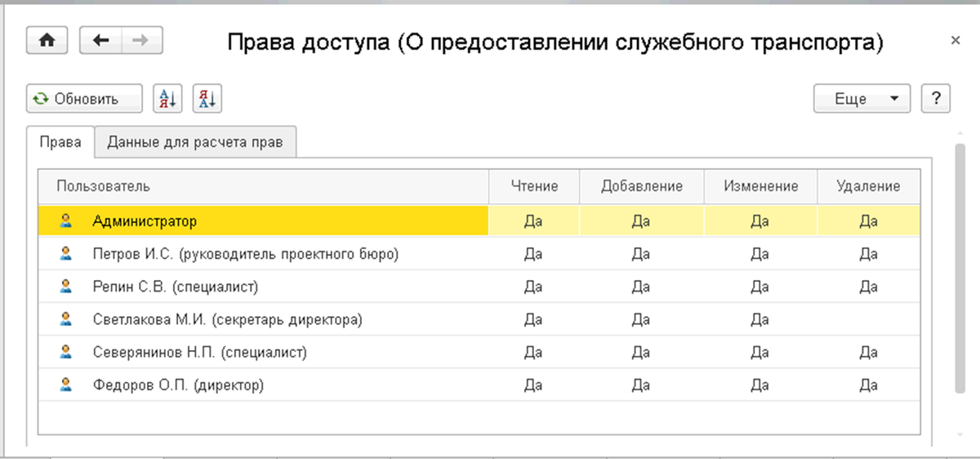The width and height of the screenshot is (980, 459).
Task: Select row Светлакова М.И. (секретарь директора)
Action: 479,319
